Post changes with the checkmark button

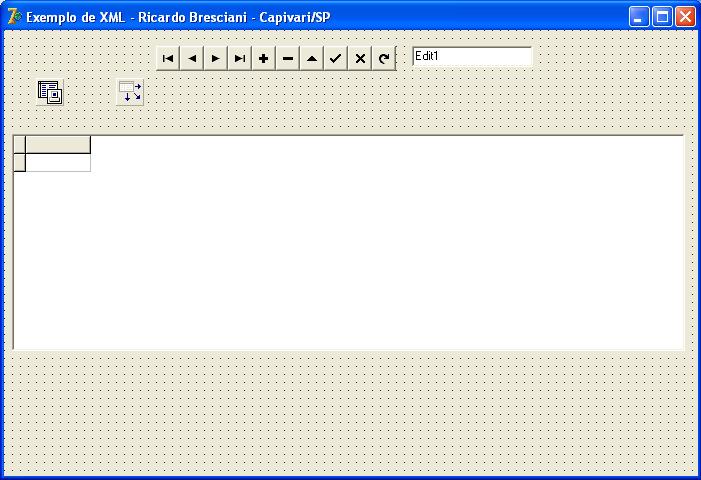(336, 58)
